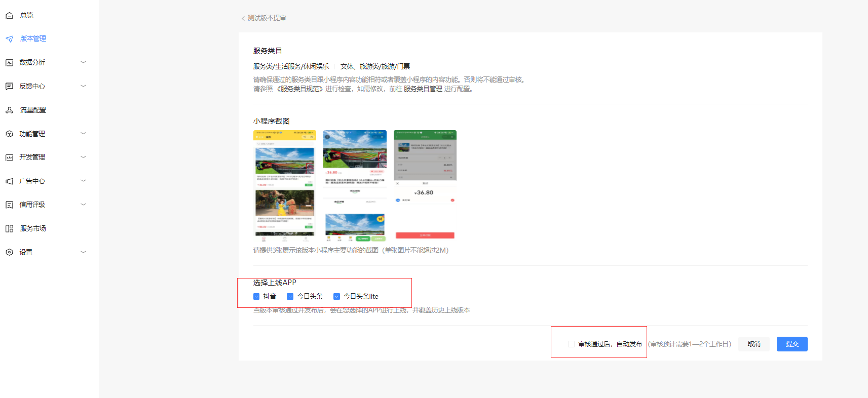Screen dimensions: 868x398
Task: Click the 信用评级 document icon
Action: [9, 205]
